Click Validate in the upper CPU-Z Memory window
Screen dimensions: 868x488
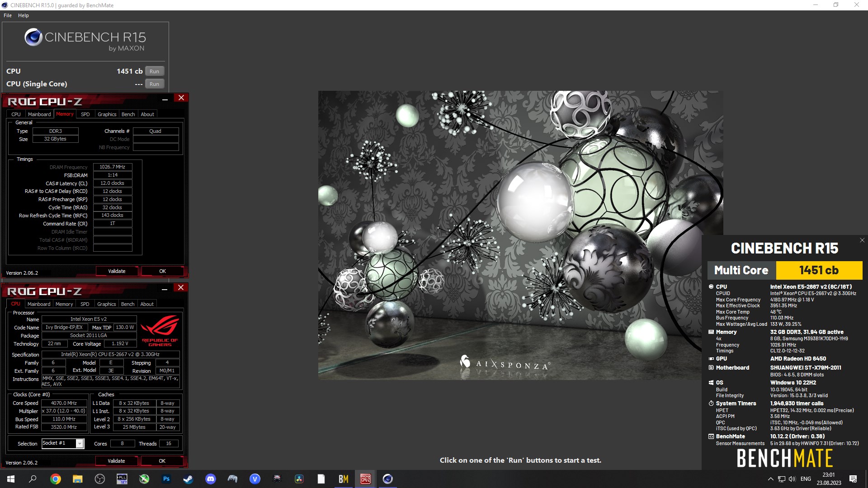coord(117,271)
